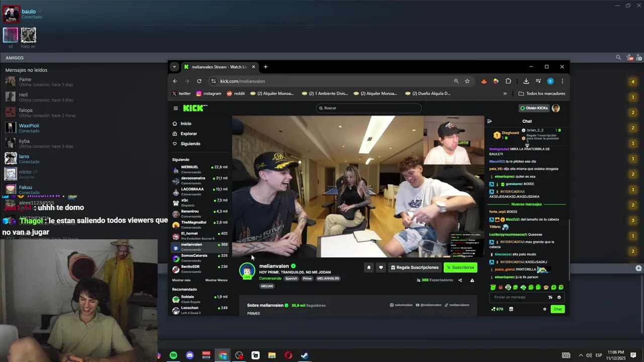Open Chrome three-dot menu
Viewport: 644px width, 362px height.
coord(562,81)
